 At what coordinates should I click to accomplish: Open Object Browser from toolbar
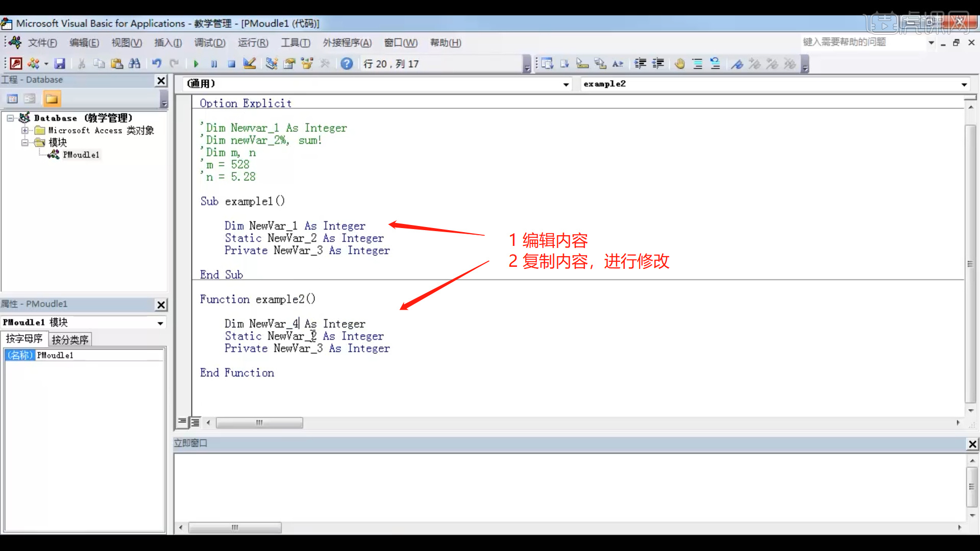pyautogui.click(x=307, y=64)
